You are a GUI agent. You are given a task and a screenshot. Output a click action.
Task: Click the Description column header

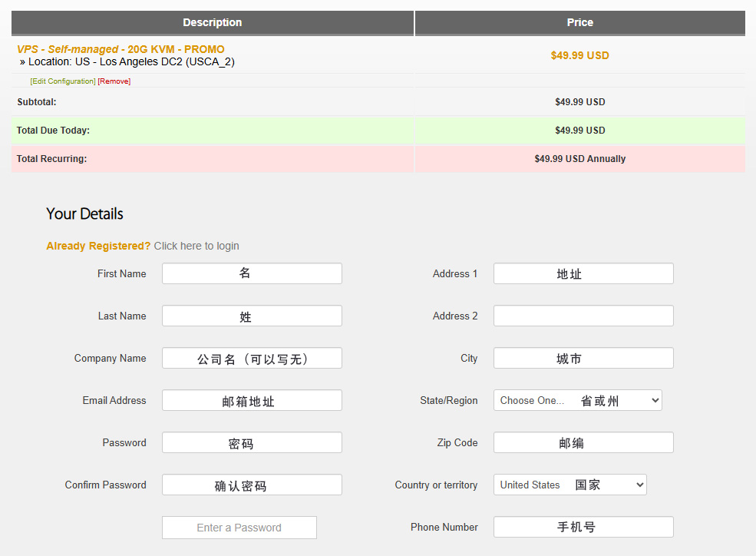tap(213, 22)
